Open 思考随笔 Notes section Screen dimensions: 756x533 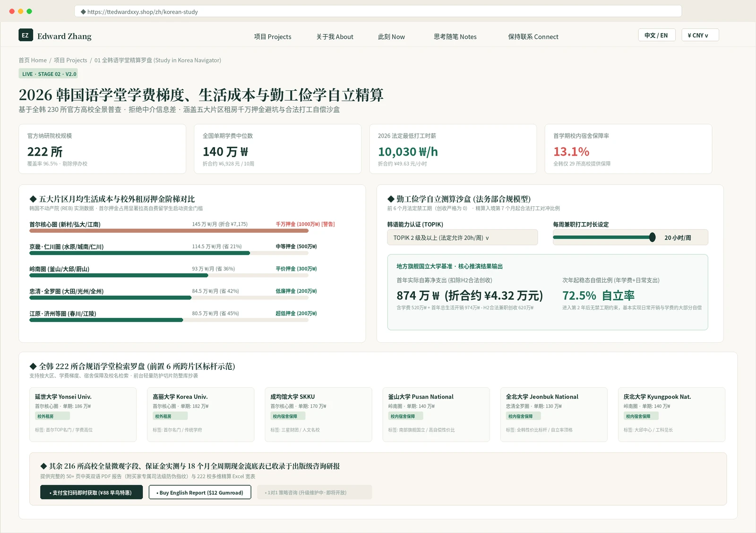coord(455,36)
